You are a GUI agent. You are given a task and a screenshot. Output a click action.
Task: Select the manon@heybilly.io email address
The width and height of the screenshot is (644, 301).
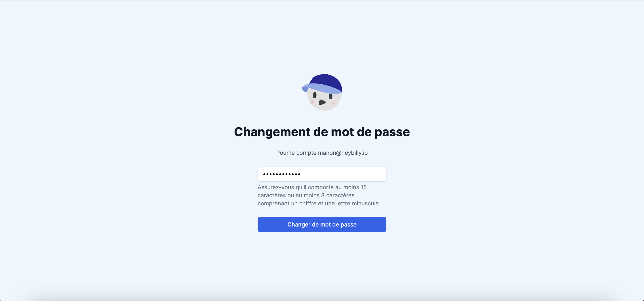343,153
